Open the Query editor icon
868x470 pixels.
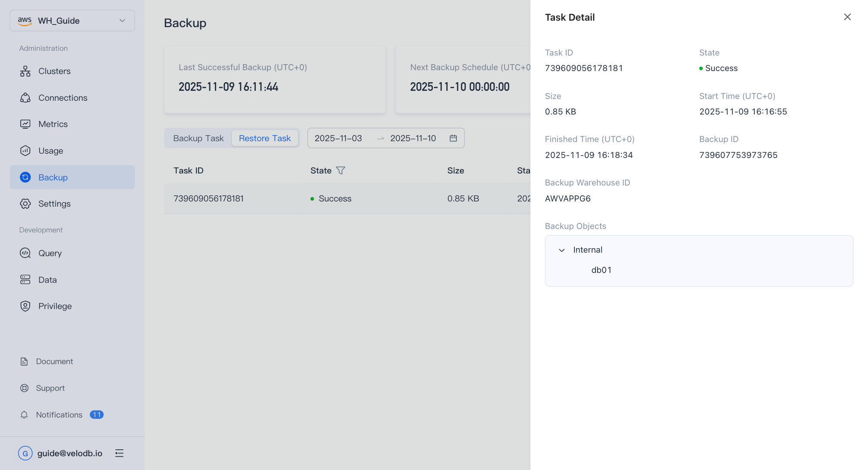pos(25,253)
